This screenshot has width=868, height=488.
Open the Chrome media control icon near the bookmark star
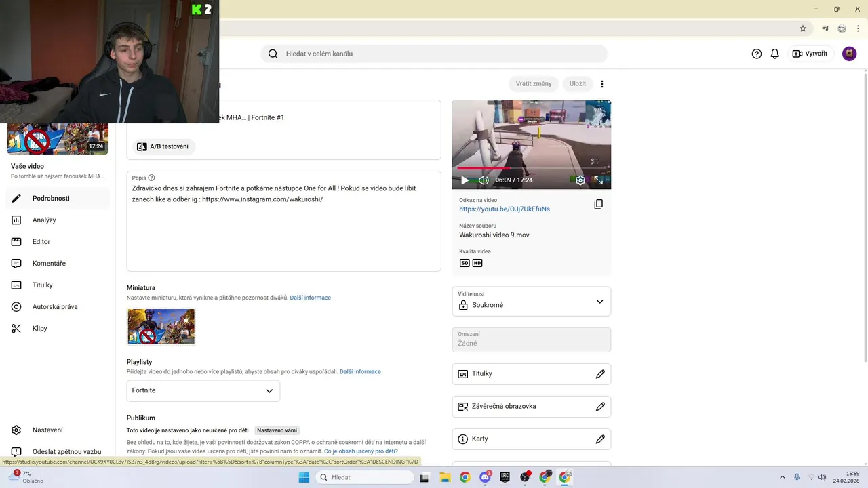(x=825, y=28)
